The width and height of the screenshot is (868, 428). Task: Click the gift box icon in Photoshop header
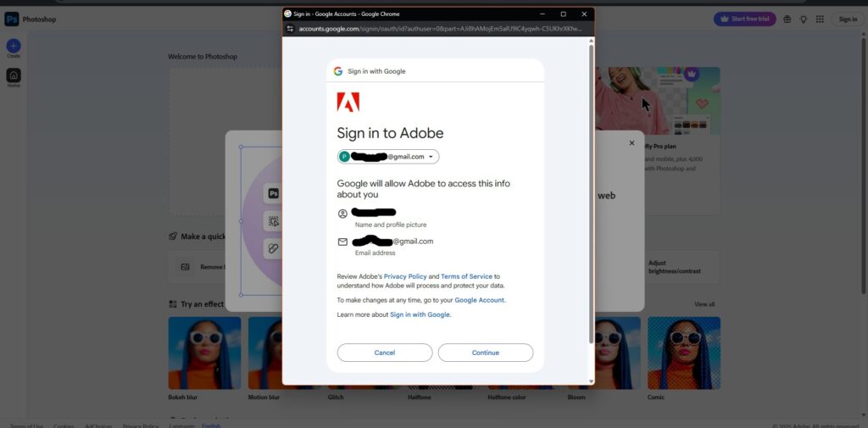tap(787, 19)
